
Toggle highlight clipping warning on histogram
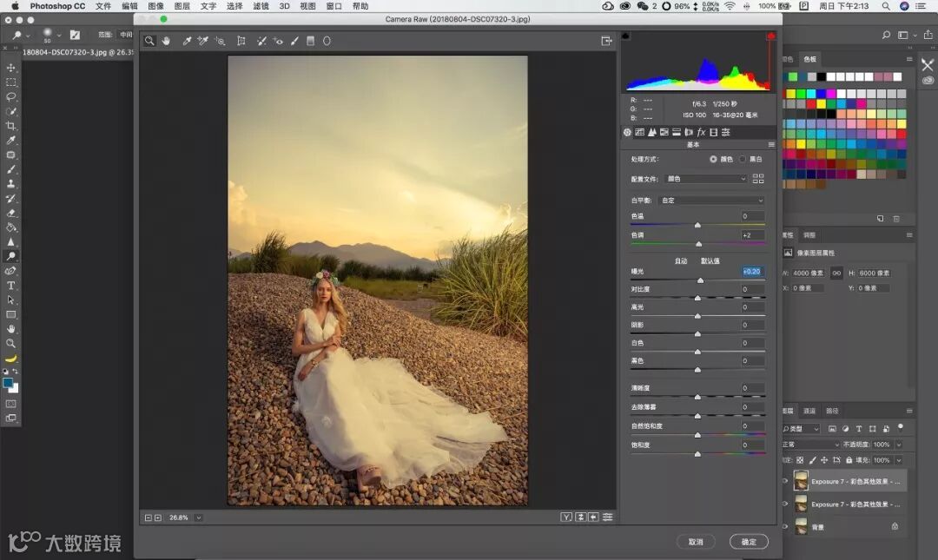771,36
